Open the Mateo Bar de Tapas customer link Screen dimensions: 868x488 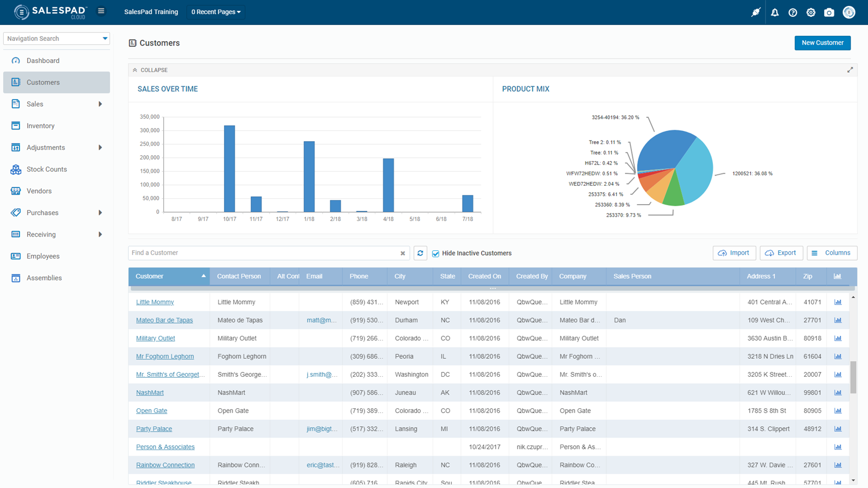point(164,320)
